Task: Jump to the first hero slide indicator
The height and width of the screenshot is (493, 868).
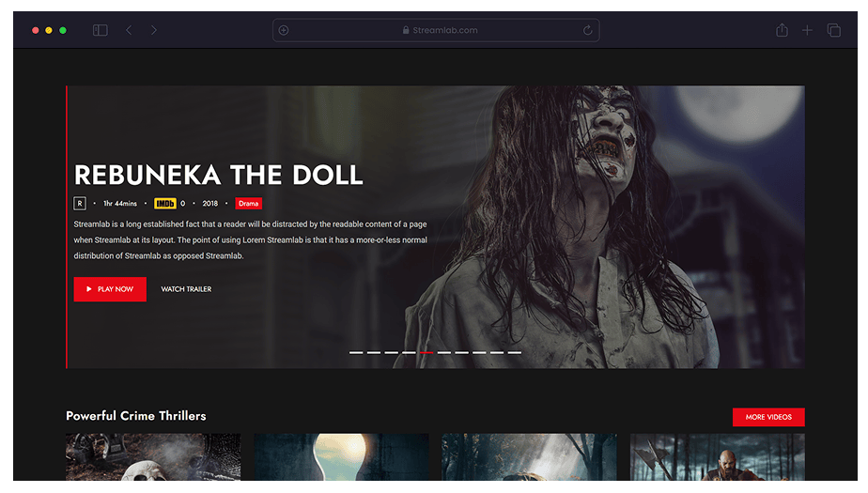Action: 356,352
